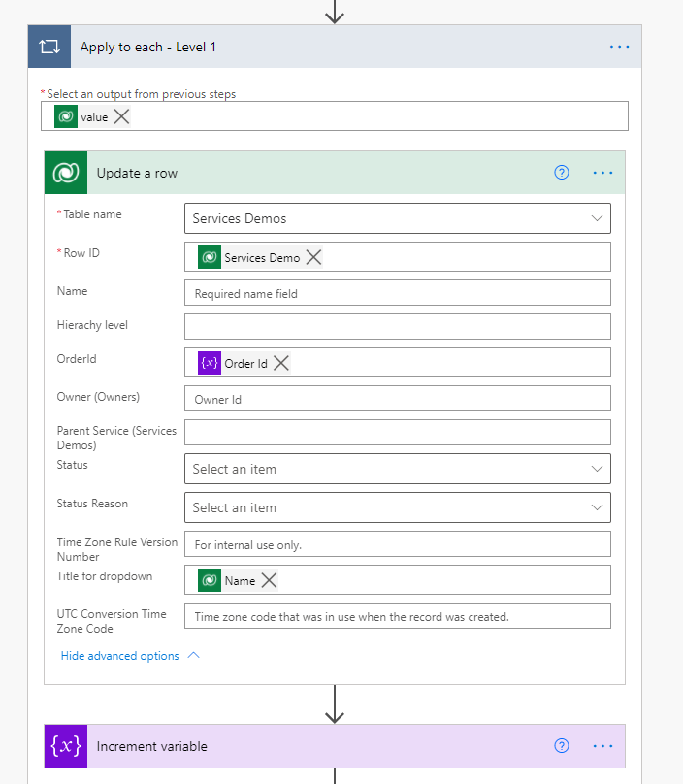
Task: Click the Dataverse icon on Update a row
Action: (66, 173)
